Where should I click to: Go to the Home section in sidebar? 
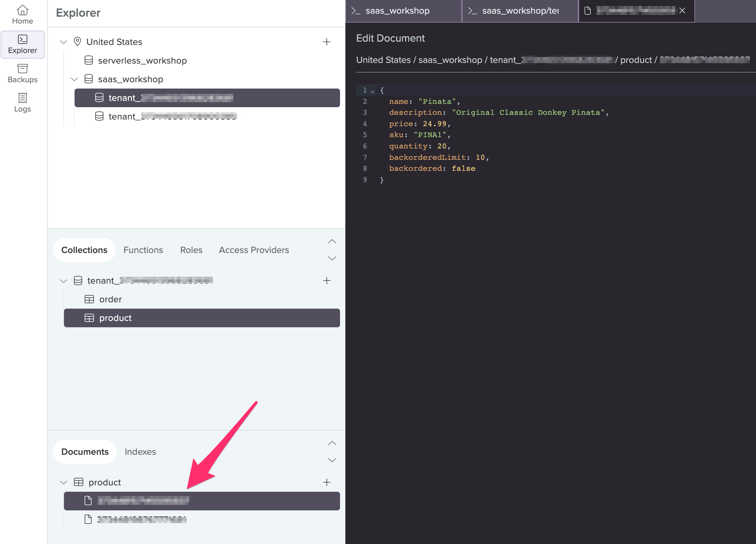pos(22,15)
